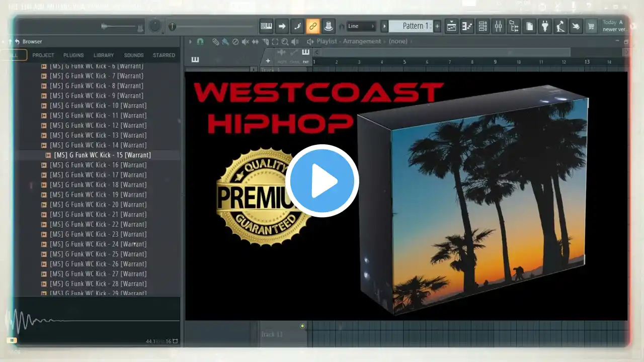The height and width of the screenshot is (362, 644).
Task: Open the playlist options menu arrow
Action: point(191,42)
